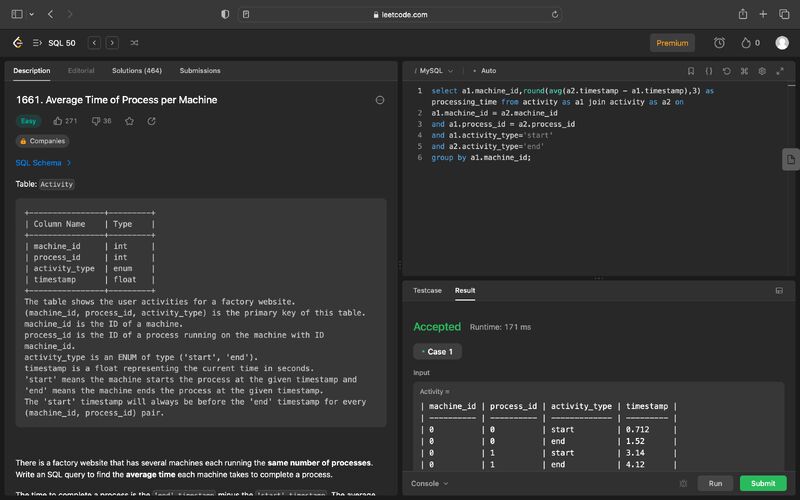
Task: Click the Auto editor mode indicator
Action: (x=485, y=71)
